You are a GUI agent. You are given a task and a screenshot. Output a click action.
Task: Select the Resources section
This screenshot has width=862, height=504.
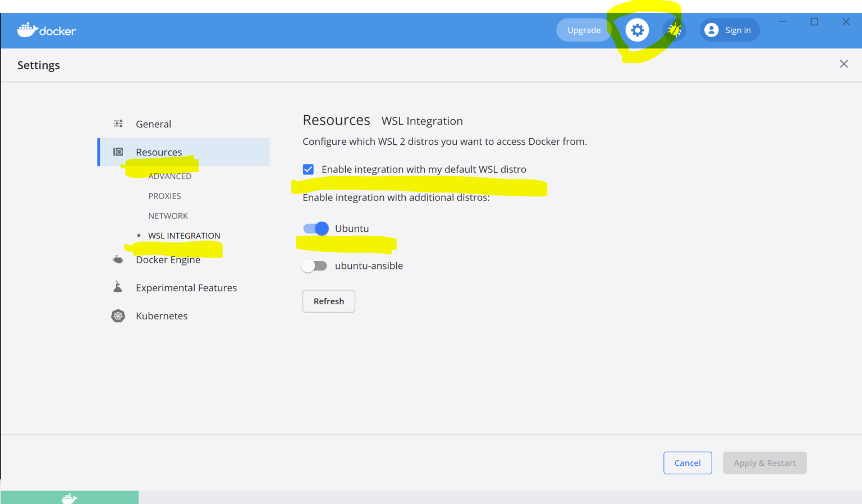(x=184, y=152)
